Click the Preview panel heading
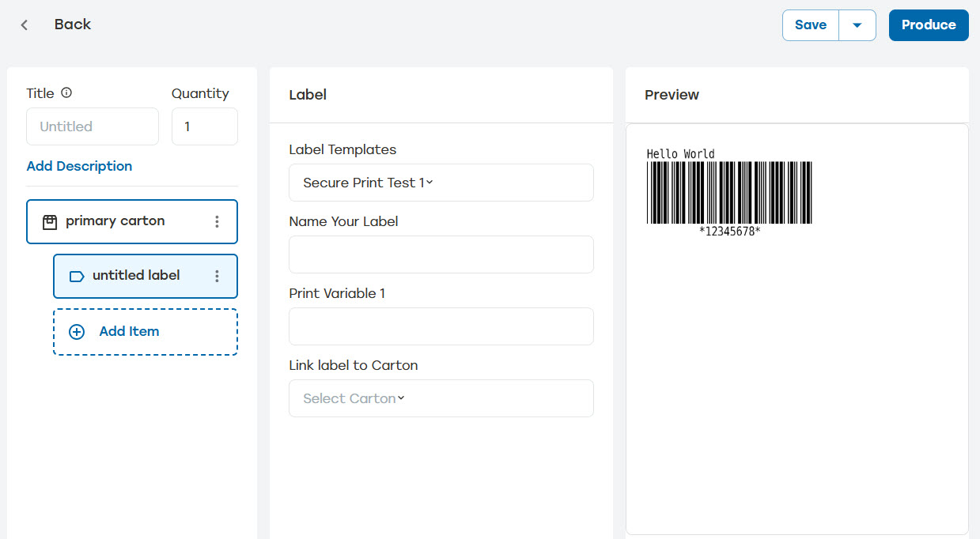This screenshot has width=980, height=539. tap(672, 95)
